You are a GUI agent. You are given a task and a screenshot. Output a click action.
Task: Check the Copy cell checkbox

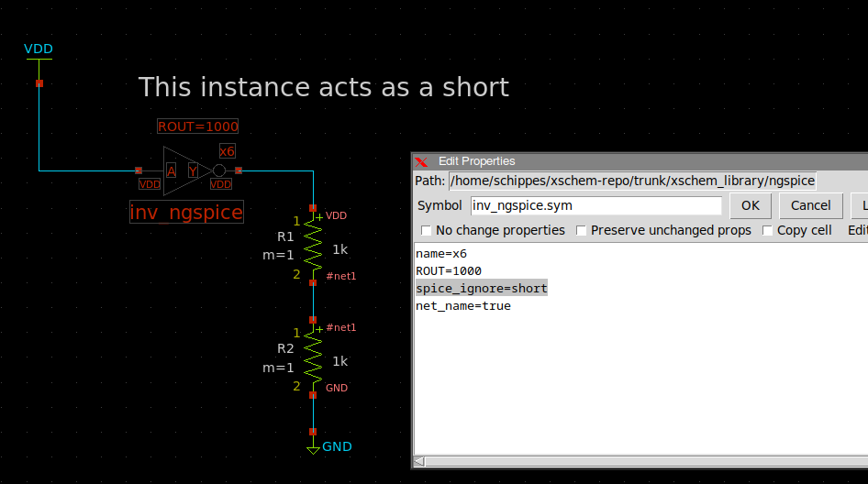(768, 230)
